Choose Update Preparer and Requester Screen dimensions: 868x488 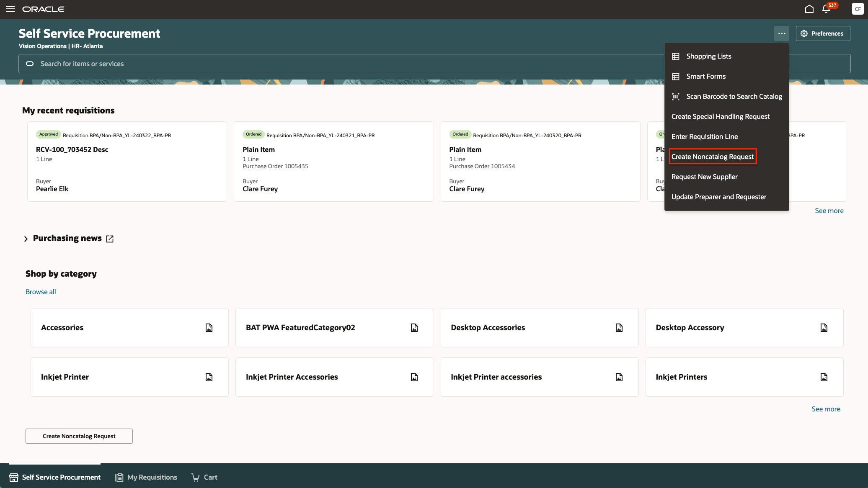pyautogui.click(x=727, y=197)
